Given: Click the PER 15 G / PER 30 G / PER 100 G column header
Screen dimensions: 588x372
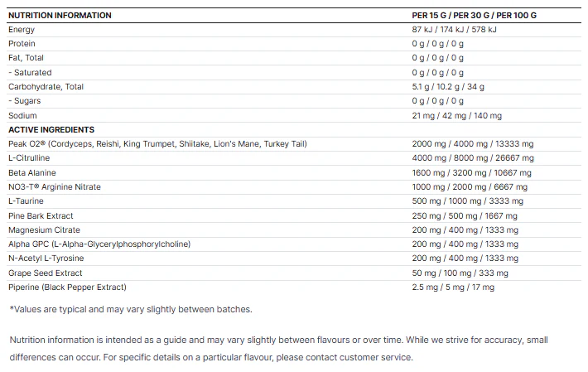Looking at the screenshot, I should pos(474,16).
